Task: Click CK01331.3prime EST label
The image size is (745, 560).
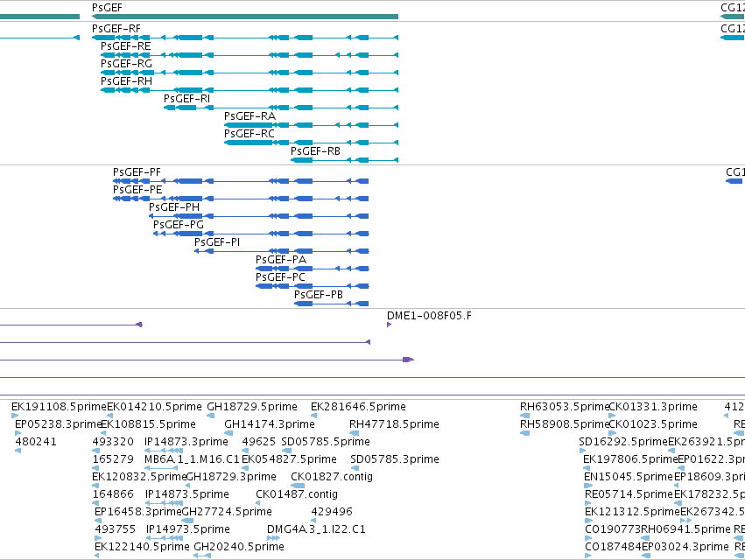Action: coord(653,407)
